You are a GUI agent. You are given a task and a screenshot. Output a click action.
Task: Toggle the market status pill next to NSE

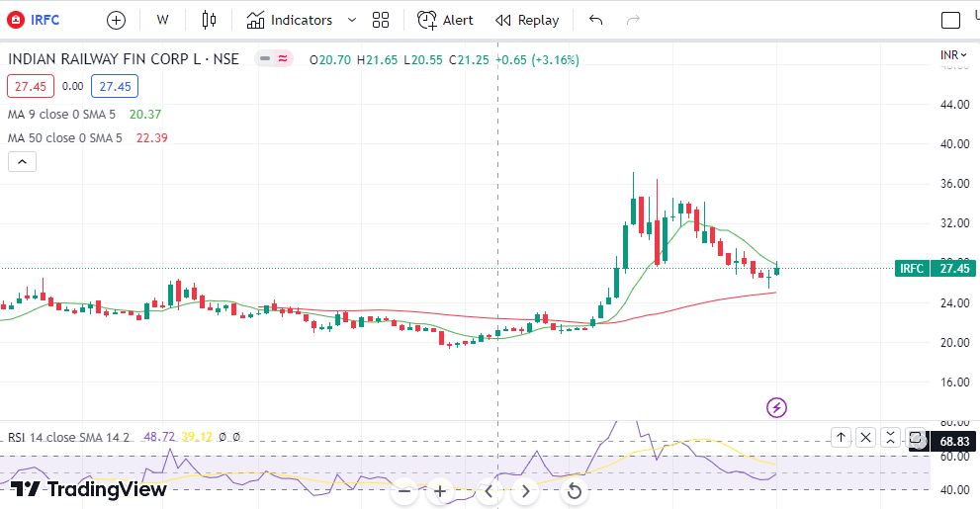tap(274, 58)
